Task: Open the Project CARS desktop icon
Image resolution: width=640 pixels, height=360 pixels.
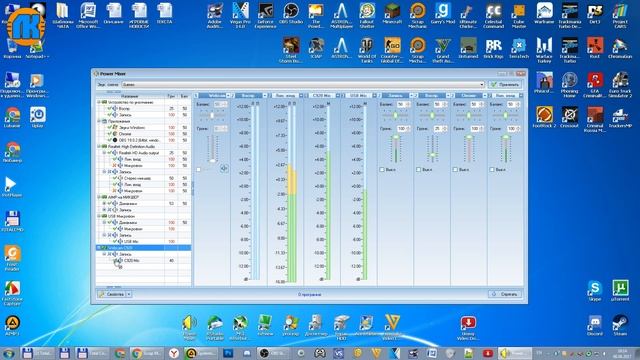Action: pos(620,16)
